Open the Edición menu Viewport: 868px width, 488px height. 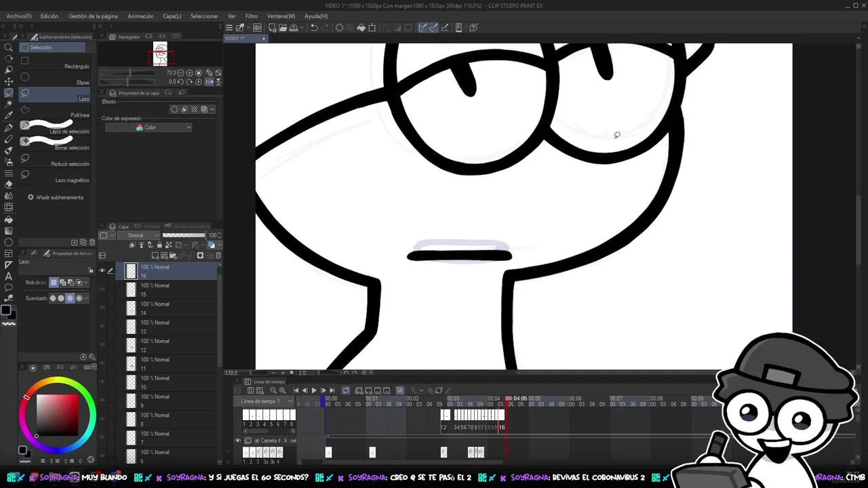pyautogui.click(x=49, y=16)
